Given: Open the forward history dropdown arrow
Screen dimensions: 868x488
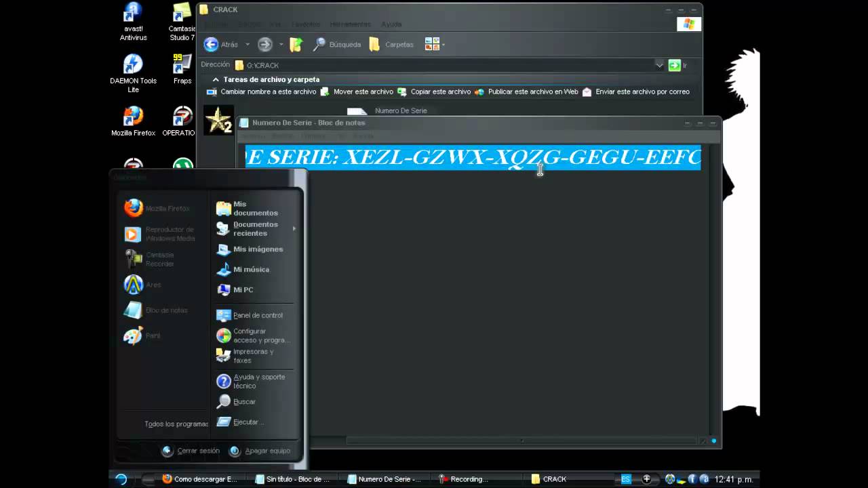Looking at the screenshot, I should (x=281, y=44).
